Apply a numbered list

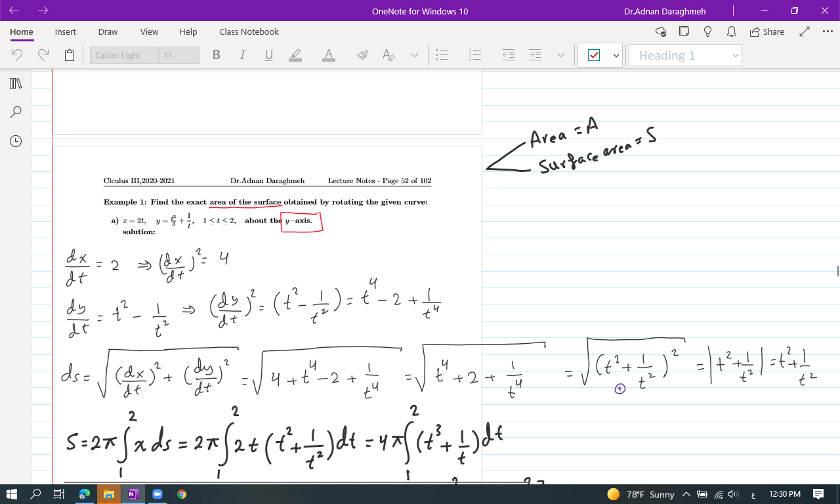pos(475,55)
